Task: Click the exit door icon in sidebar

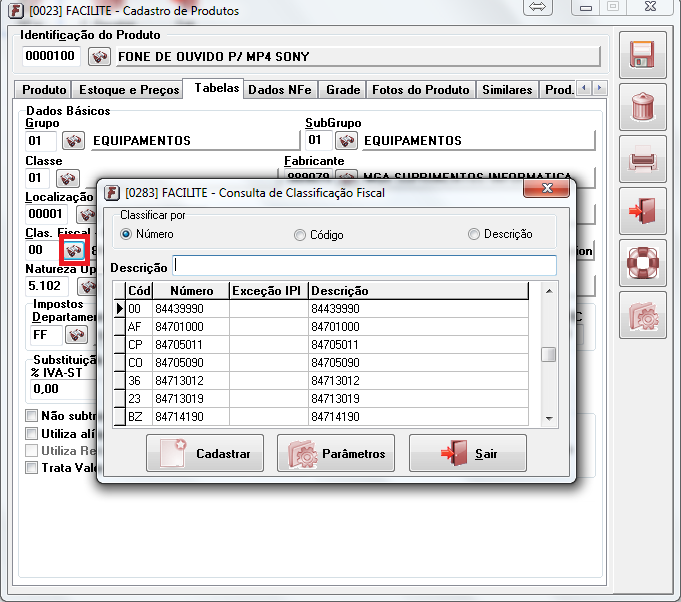Action: (x=642, y=212)
